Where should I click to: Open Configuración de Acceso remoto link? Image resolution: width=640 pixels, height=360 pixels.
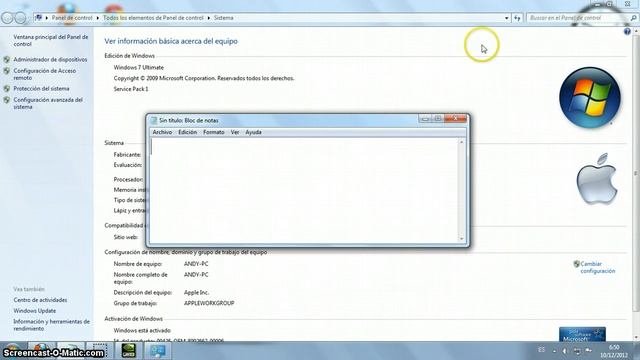(x=44, y=74)
